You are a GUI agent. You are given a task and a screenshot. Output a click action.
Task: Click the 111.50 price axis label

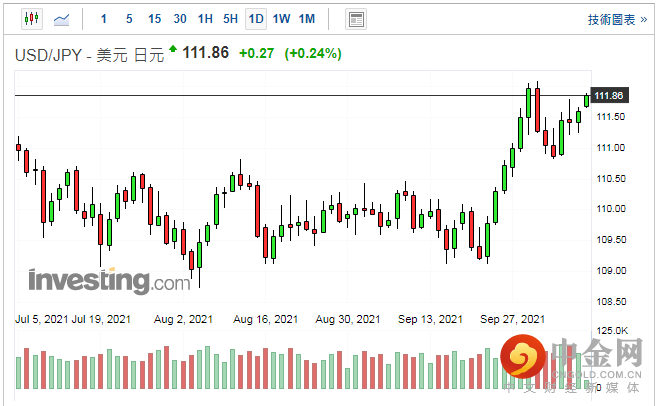(611, 117)
